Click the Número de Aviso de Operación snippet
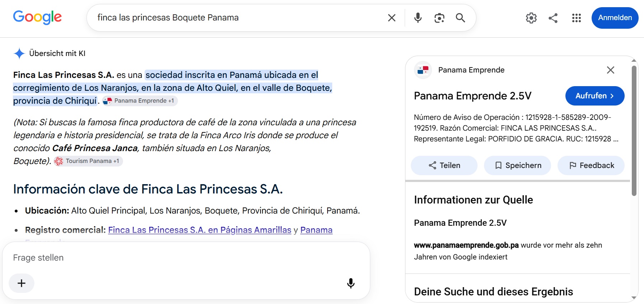The image size is (644, 304). (516, 128)
